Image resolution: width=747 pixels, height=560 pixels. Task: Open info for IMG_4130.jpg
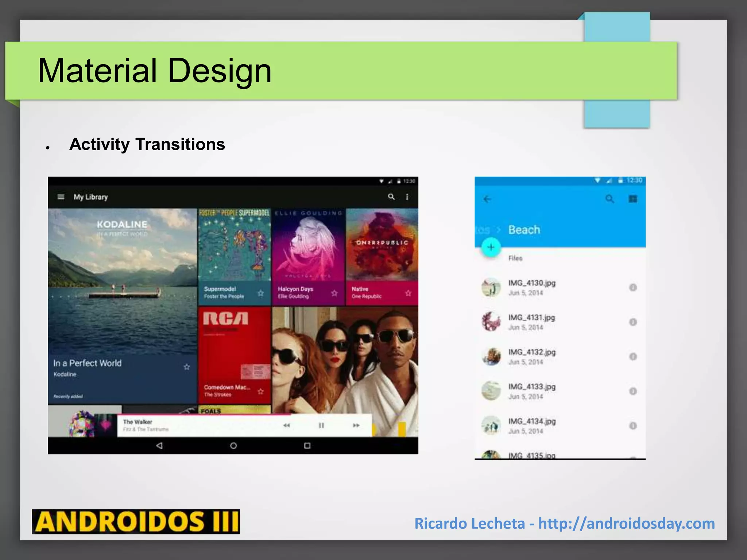(x=633, y=287)
